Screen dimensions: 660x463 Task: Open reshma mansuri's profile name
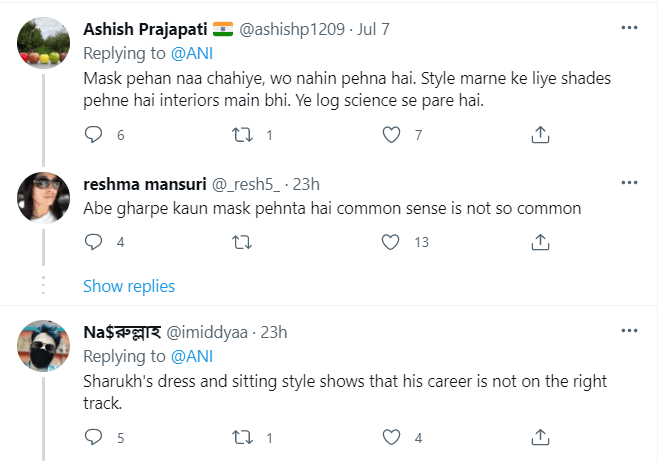[x=142, y=184]
